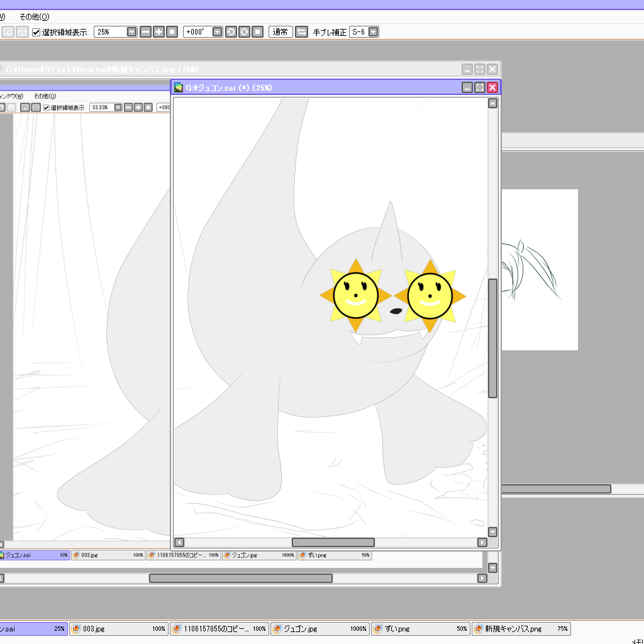Screen dimensions: 644x644
Task: Click the 通常 blending mode button
Action: (280, 32)
